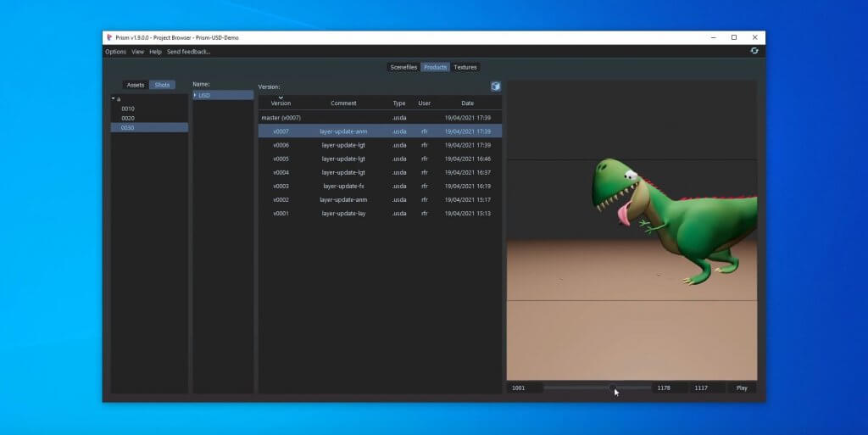The width and height of the screenshot is (868, 435).
Task: Click the end frame field 1178
Action: coord(670,388)
